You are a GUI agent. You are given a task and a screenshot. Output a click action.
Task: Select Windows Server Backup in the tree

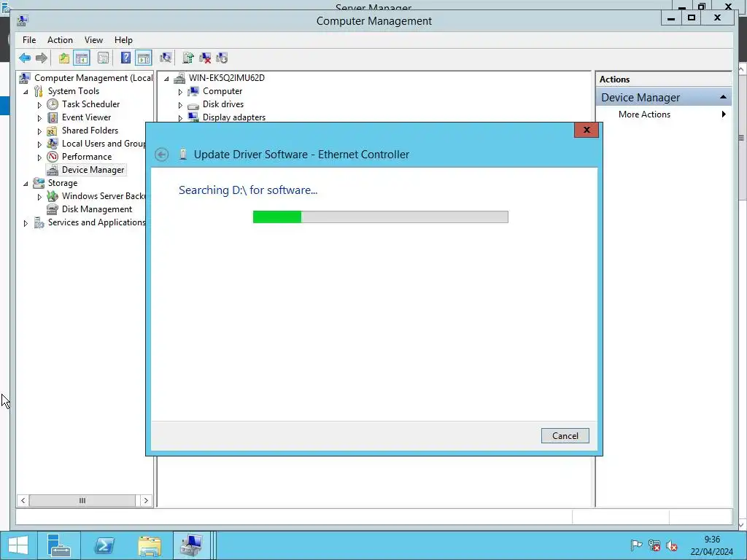pyautogui.click(x=104, y=195)
